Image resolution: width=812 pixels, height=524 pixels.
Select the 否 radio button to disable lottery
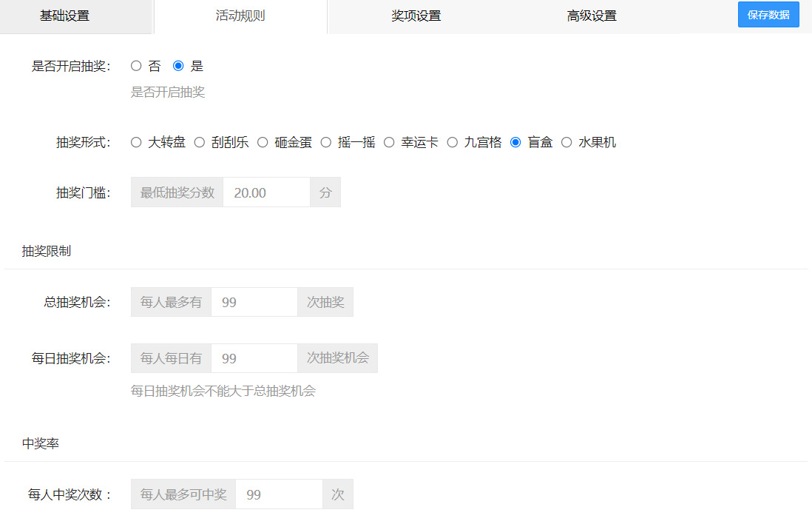click(136, 65)
